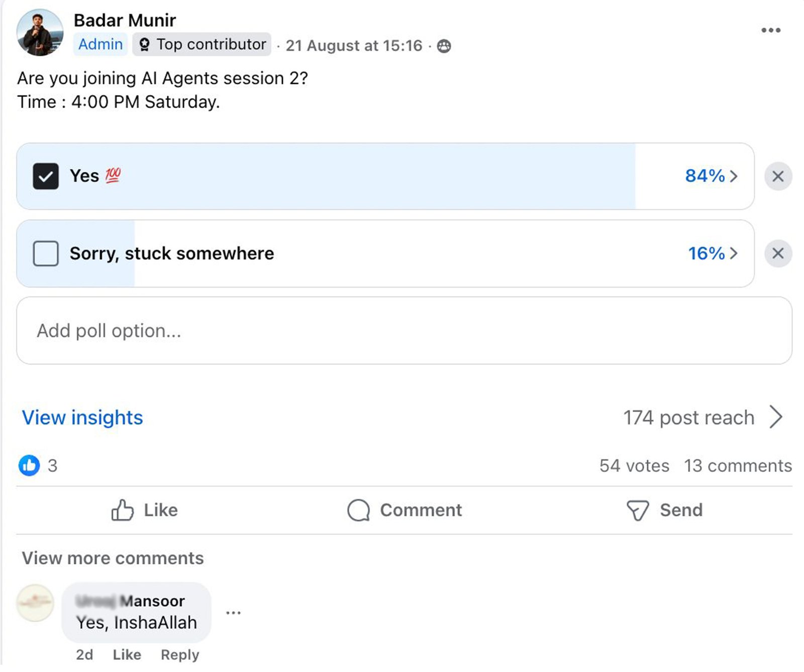Remove the 'Sorry, stuck somewhere' option with X
The image size is (804, 672).
point(778,253)
